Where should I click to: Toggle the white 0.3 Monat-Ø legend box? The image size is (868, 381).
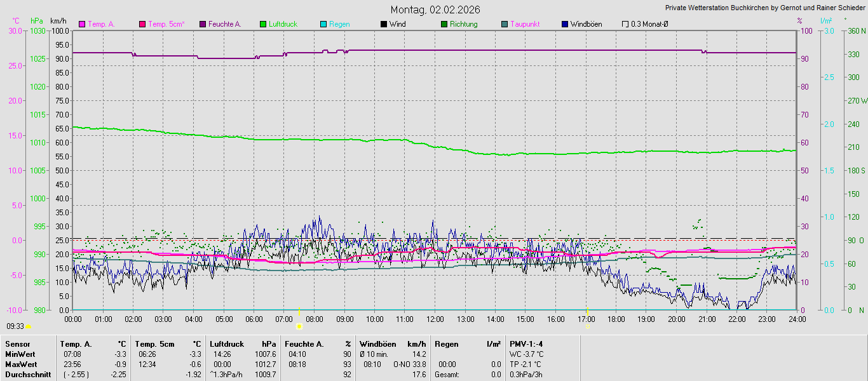pos(625,24)
